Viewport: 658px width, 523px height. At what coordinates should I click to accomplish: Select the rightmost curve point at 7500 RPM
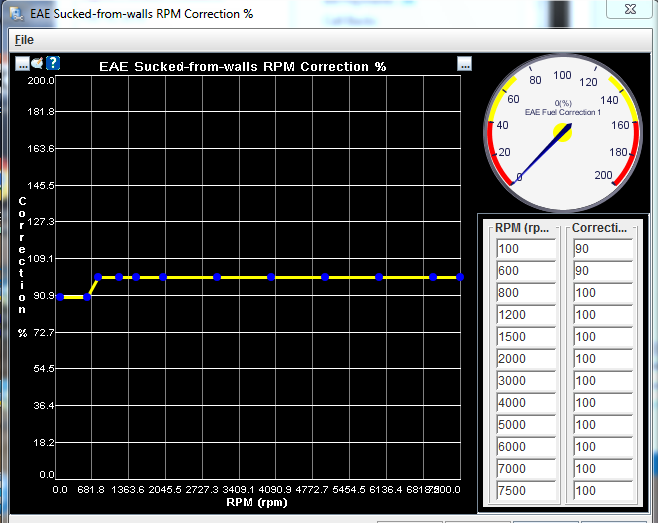point(460,277)
